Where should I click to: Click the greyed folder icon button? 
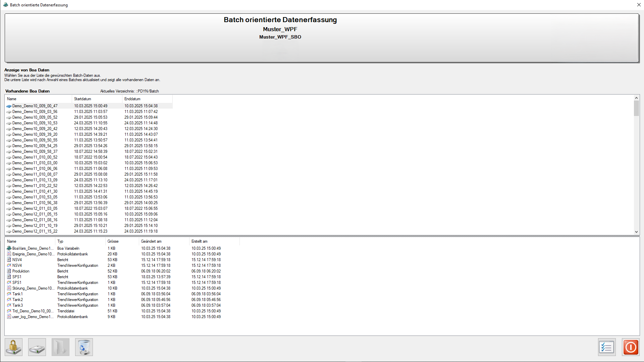pyautogui.click(x=60, y=347)
